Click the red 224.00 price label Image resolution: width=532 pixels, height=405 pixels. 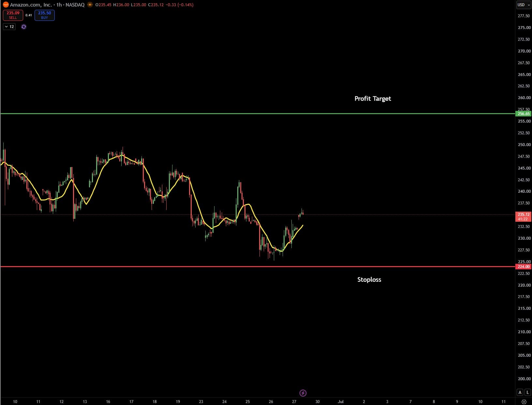(x=524, y=266)
